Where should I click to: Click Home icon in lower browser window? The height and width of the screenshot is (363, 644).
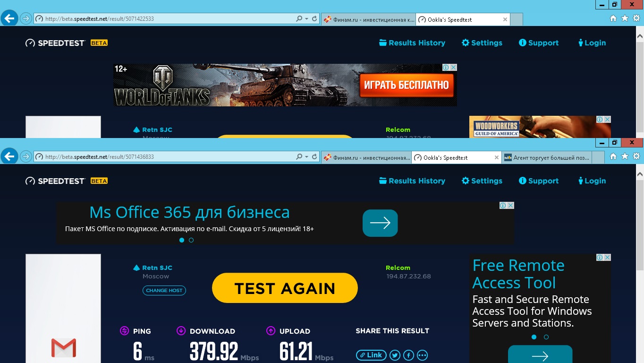pos(613,156)
